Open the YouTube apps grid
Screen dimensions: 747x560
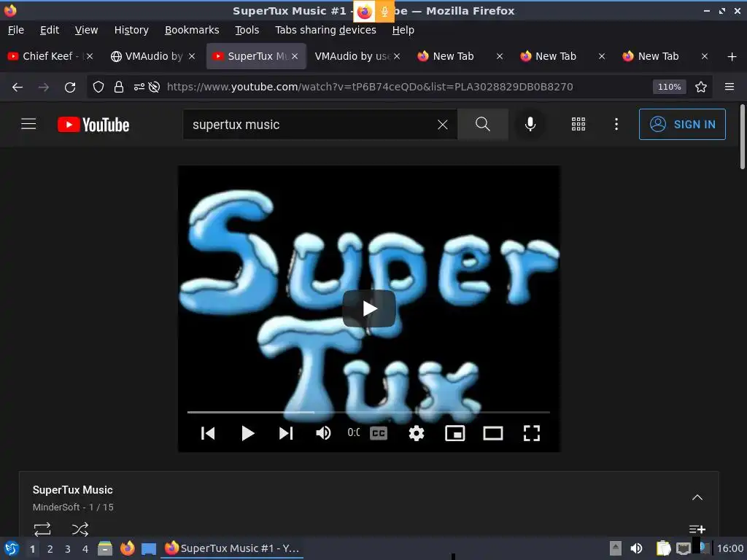(x=578, y=124)
